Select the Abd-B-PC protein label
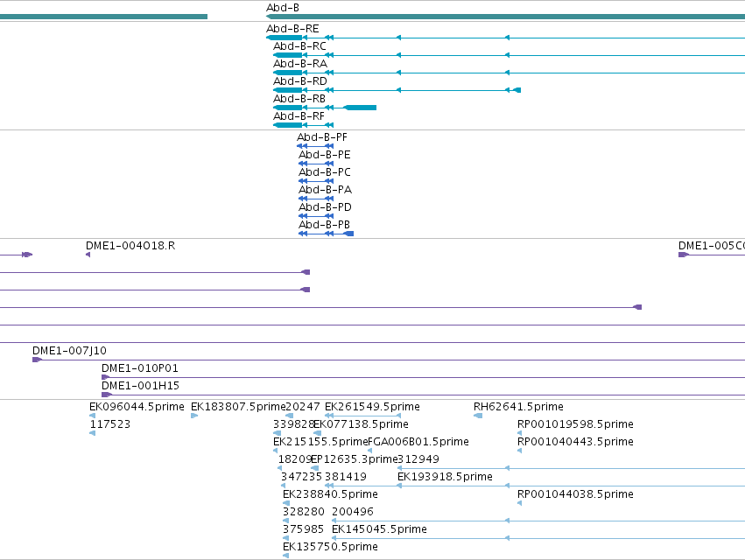The image size is (745, 560). click(324, 172)
